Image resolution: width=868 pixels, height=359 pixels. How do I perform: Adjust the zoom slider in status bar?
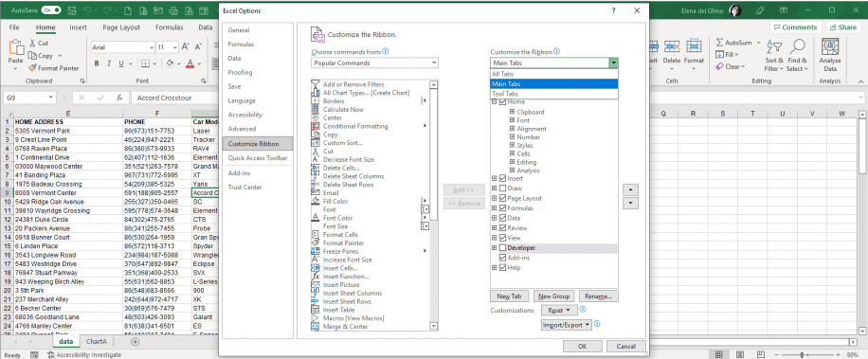802,354
